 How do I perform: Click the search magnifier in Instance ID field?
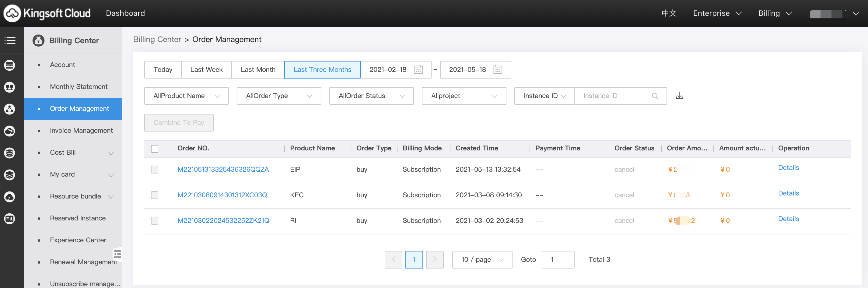pyautogui.click(x=655, y=96)
